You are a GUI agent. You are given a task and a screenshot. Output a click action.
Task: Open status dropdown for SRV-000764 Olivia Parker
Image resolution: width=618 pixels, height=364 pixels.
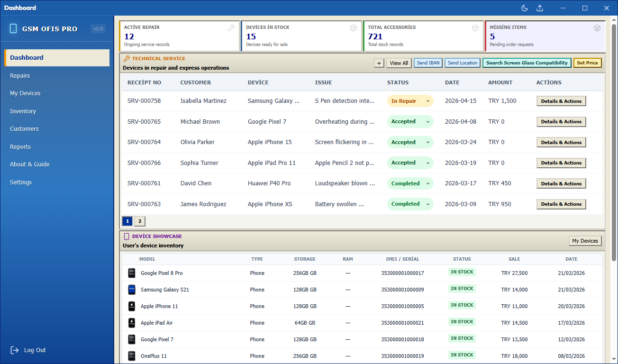[x=410, y=142]
